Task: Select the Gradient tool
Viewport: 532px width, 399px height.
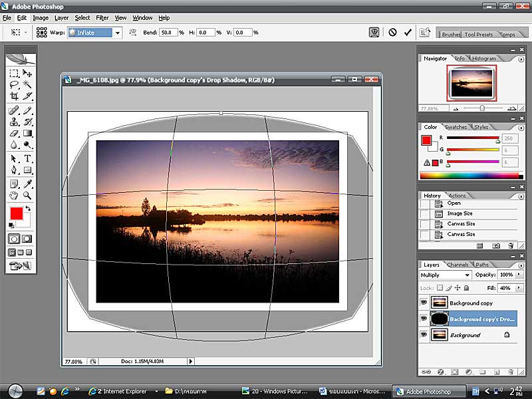Action: [27, 134]
